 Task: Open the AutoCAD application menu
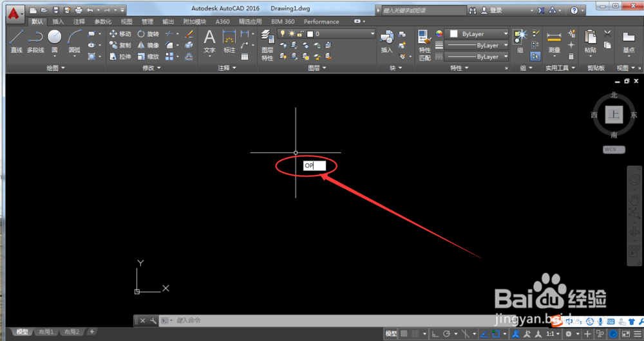pos(15,13)
